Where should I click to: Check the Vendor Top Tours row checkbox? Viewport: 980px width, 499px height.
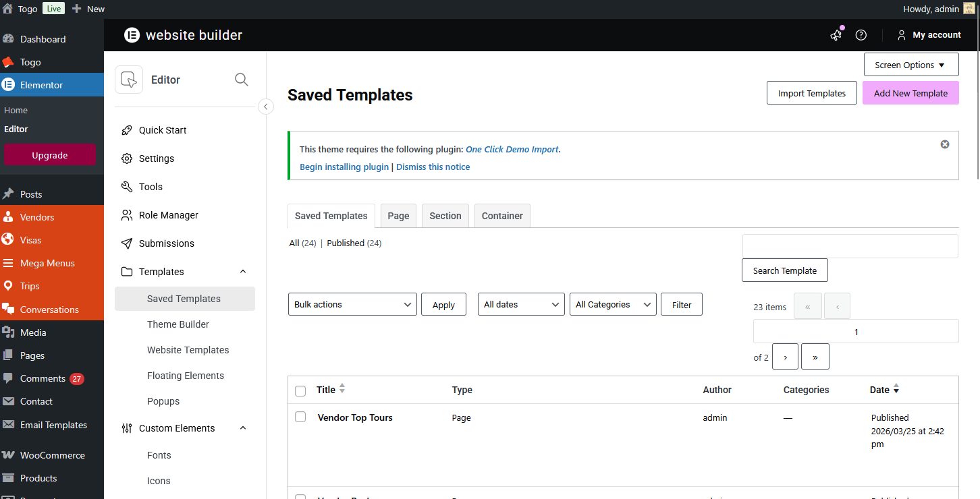(x=300, y=417)
